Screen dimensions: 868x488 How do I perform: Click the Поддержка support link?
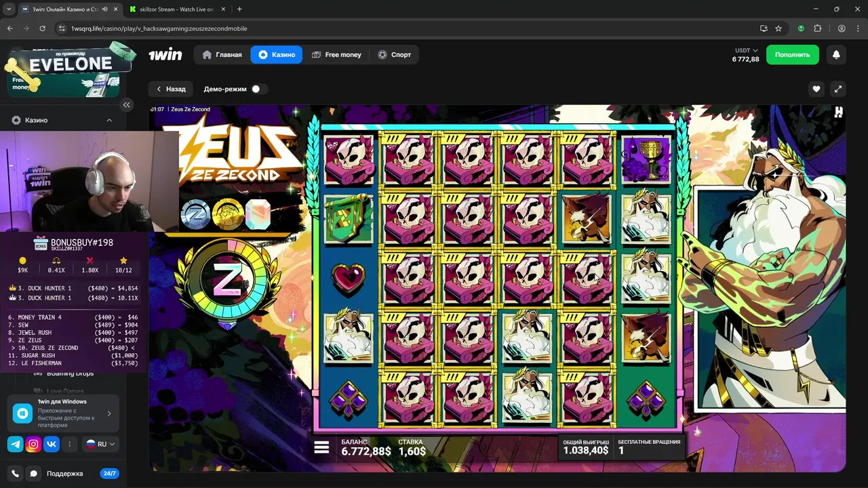(x=65, y=474)
